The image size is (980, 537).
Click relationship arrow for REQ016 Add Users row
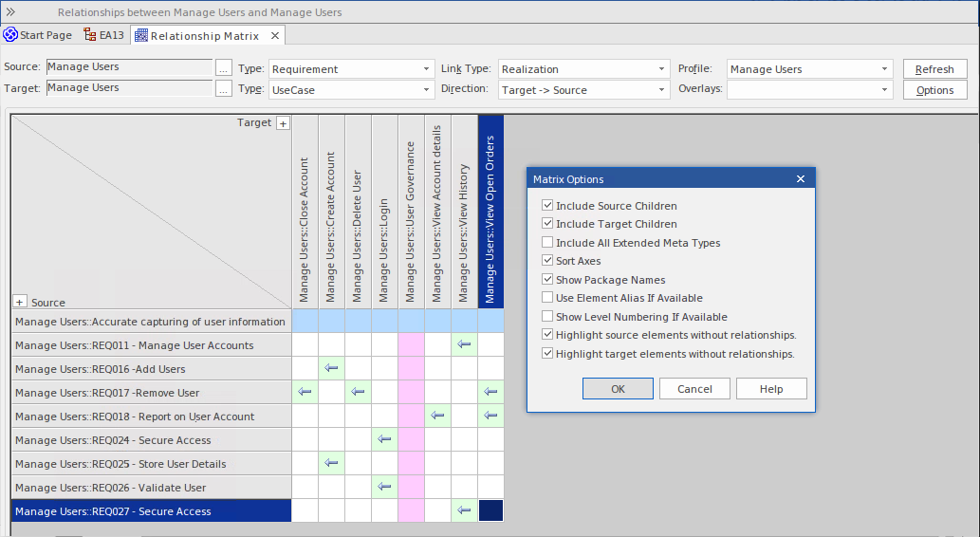pos(331,368)
